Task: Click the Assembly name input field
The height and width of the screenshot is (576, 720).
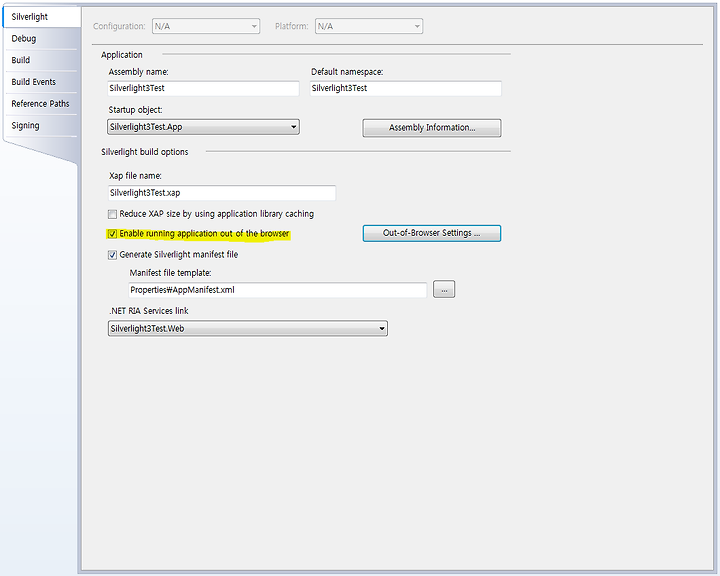Action: tap(203, 88)
